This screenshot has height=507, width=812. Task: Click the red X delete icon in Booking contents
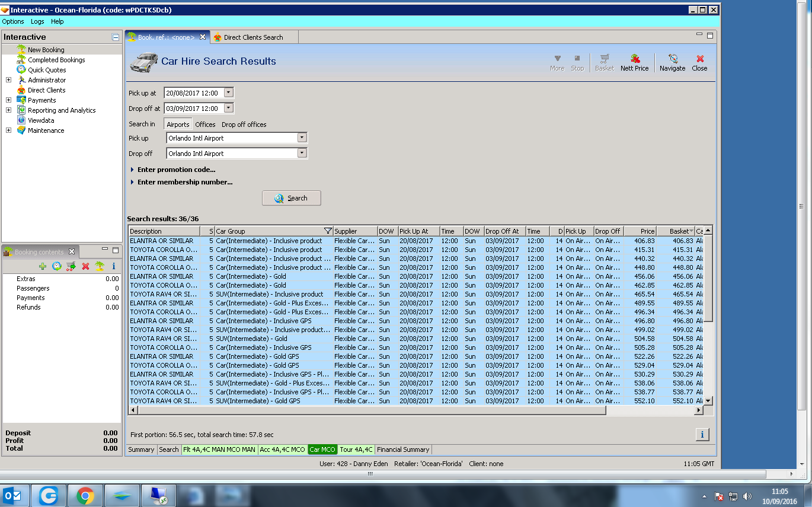85,267
